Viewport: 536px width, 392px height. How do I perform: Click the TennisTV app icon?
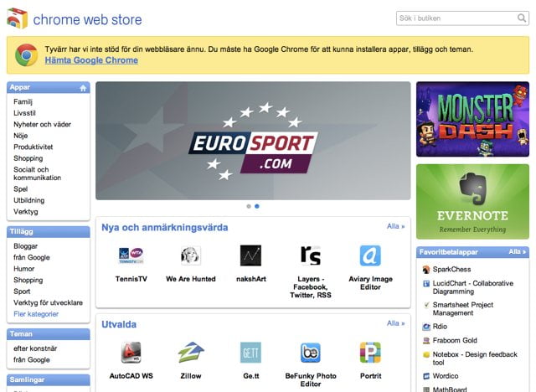[131, 255]
